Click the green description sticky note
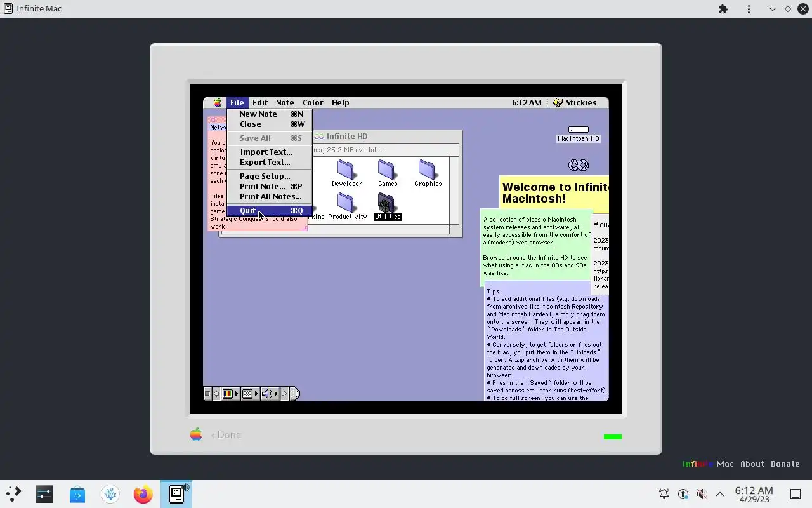Image resolution: width=812 pixels, height=508 pixels. [x=536, y=246]
